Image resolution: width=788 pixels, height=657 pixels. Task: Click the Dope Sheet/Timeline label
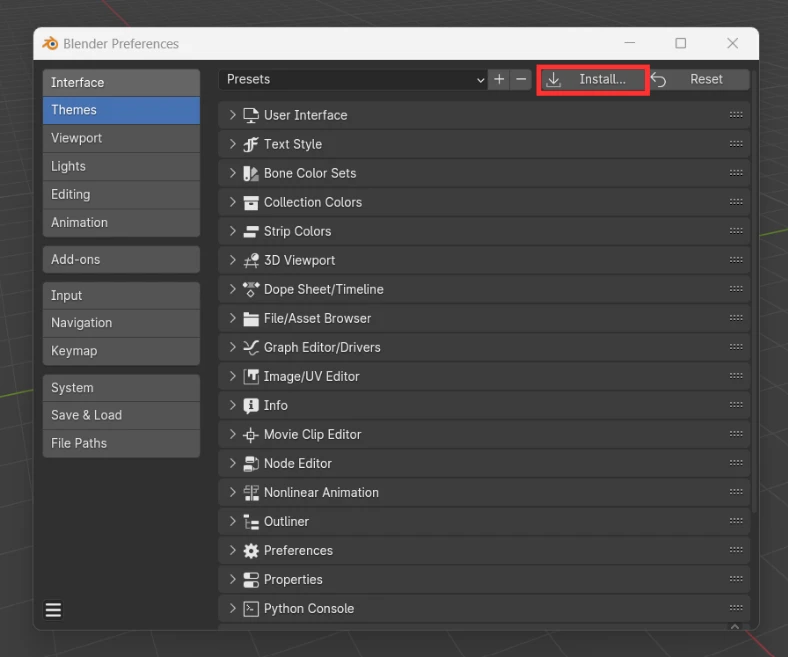pyautogui.click(x=324, y=290)
